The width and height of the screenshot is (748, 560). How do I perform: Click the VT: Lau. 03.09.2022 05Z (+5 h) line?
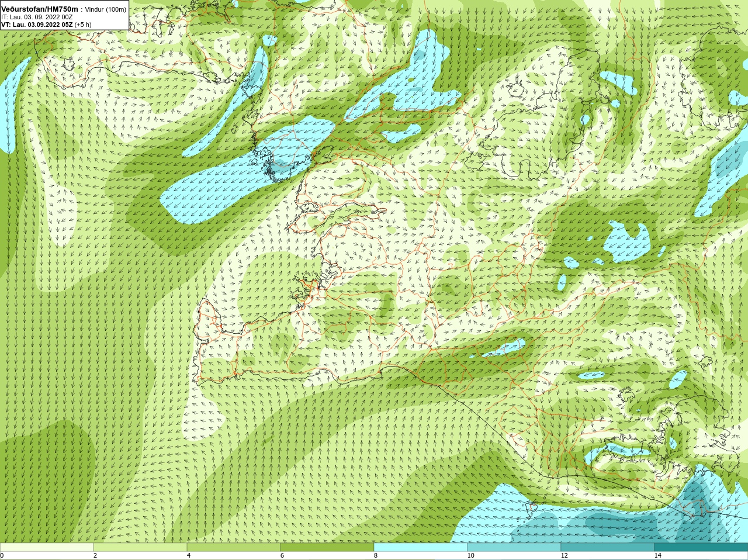coord(46,25)
